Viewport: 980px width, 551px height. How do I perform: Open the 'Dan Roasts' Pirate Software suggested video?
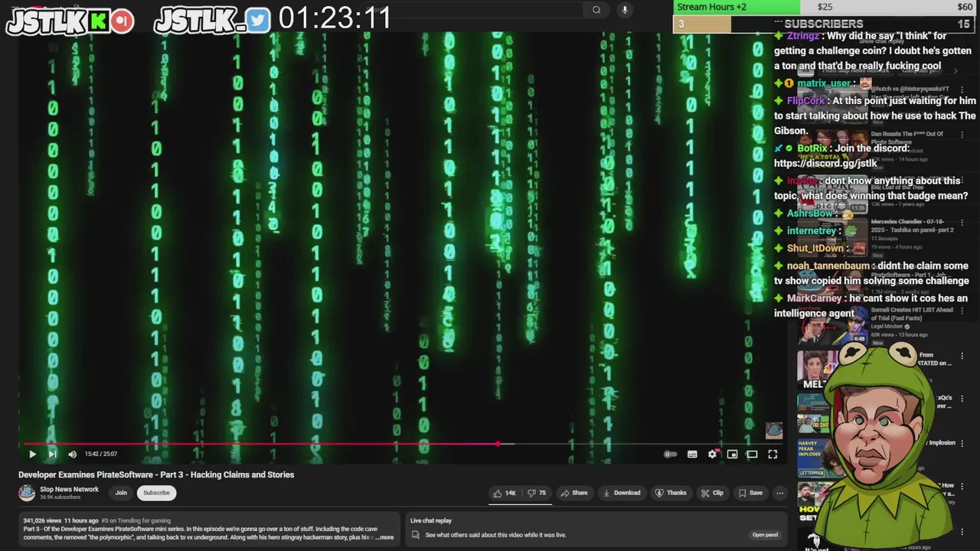tap(907, 138)
